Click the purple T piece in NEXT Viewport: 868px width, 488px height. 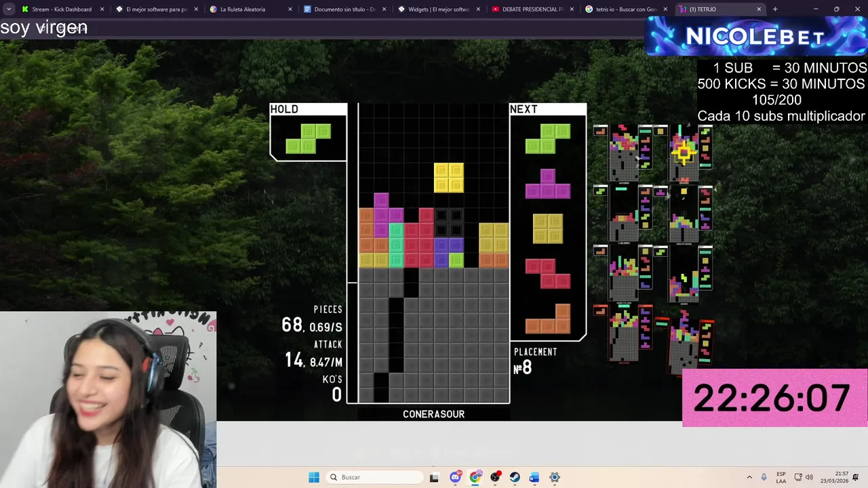[x=548, y=184]
